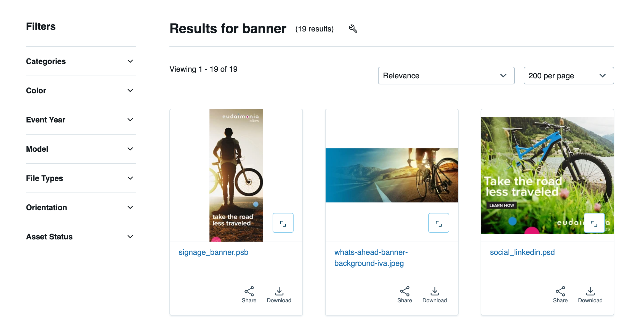This screenshot has height=326, width=644.
Task: Click the wrench icon beside results count
Action: (x=353, y=29)
